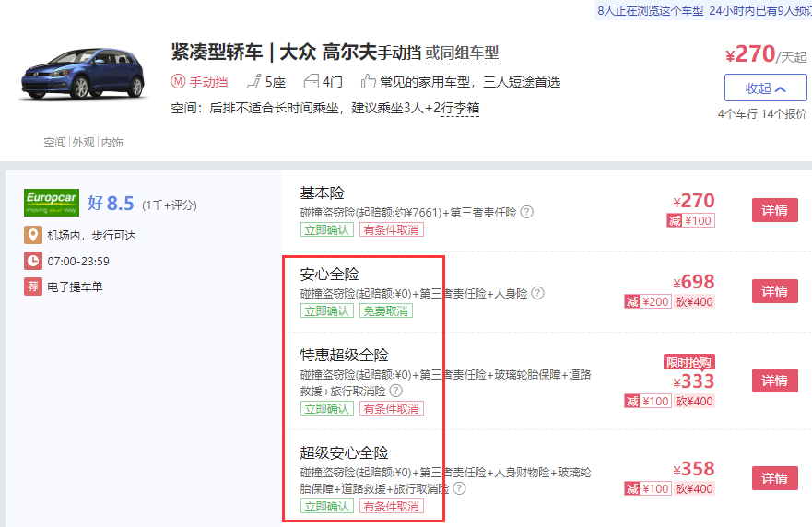Click the 荐 icon beside 电子提车单

pos(33,287)
